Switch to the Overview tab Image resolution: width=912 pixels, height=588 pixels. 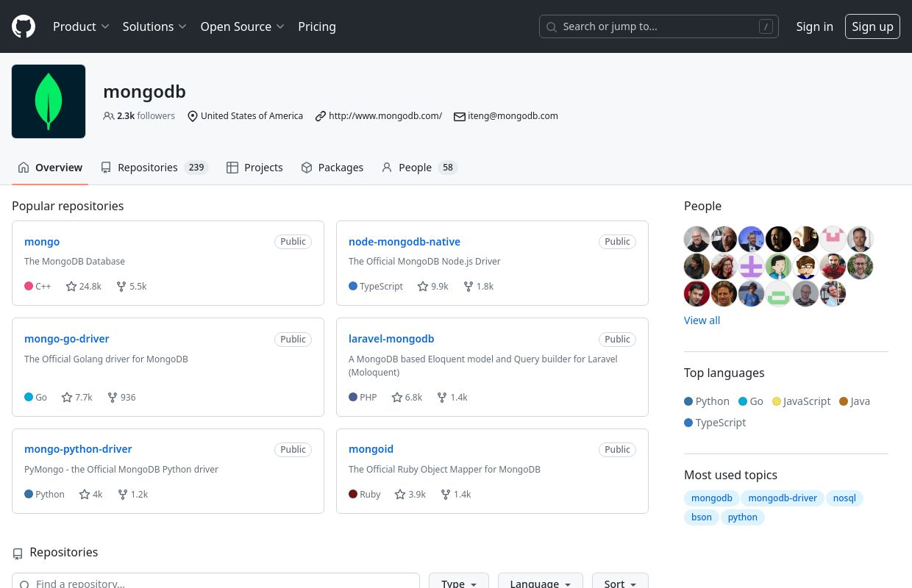(50, 168)
